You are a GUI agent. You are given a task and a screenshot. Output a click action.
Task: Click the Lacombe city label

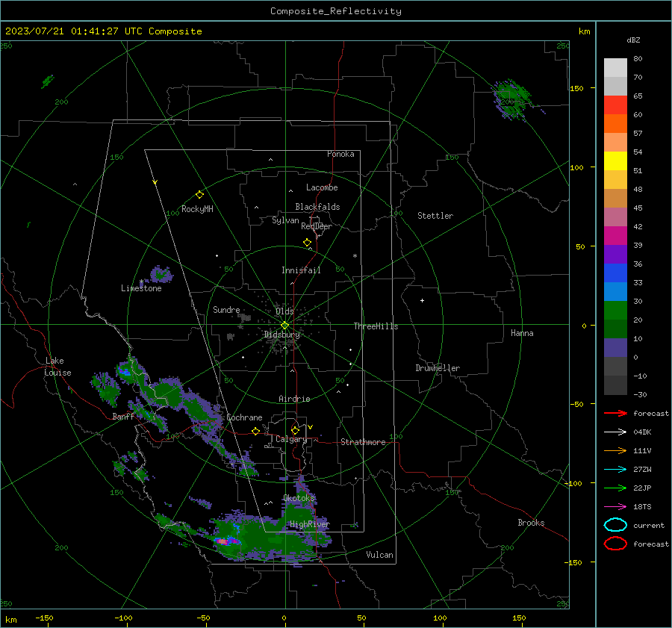coord(322,187)
